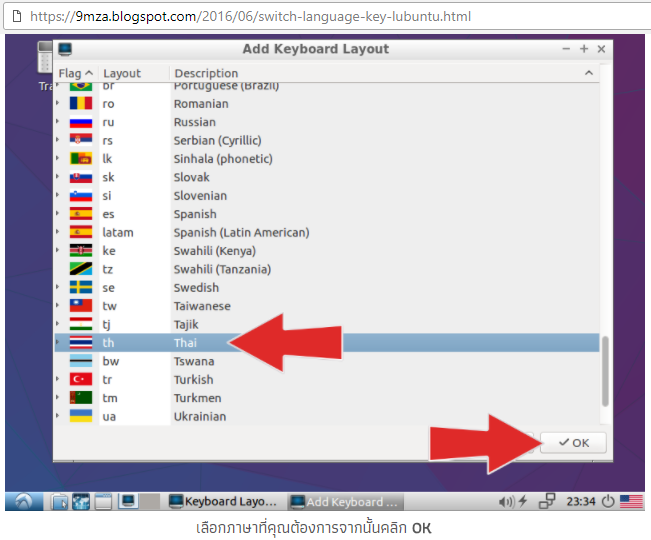Click the file manager taskbar icon
The width and height of the screenshot is (651, 540).
point(59,501)
